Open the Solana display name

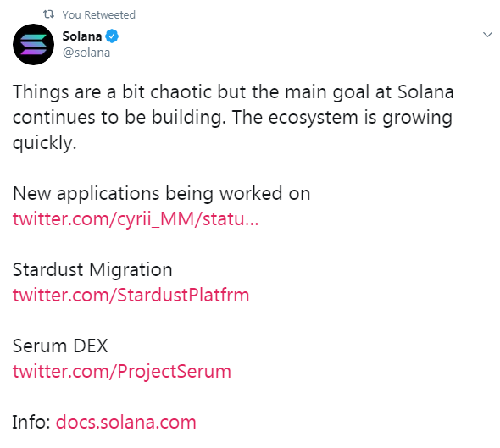[x=82, y=36]
